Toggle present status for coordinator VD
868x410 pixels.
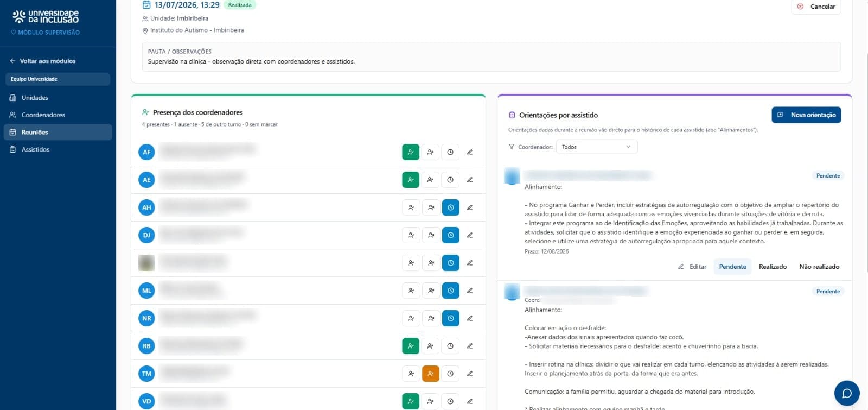pyautogui.click(x=411, y=401)
